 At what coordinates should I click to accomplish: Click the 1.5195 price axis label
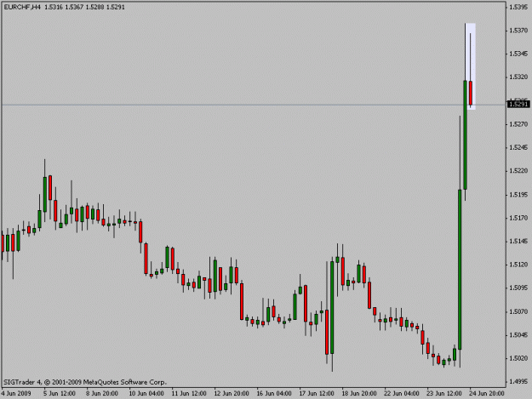click(518, 195)
